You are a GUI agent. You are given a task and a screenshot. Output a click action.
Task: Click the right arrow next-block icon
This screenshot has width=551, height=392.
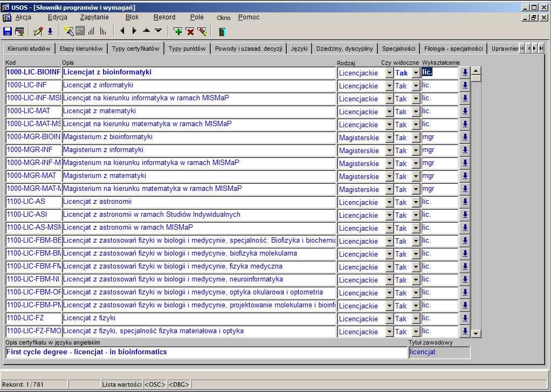click(x=134, y=31)
